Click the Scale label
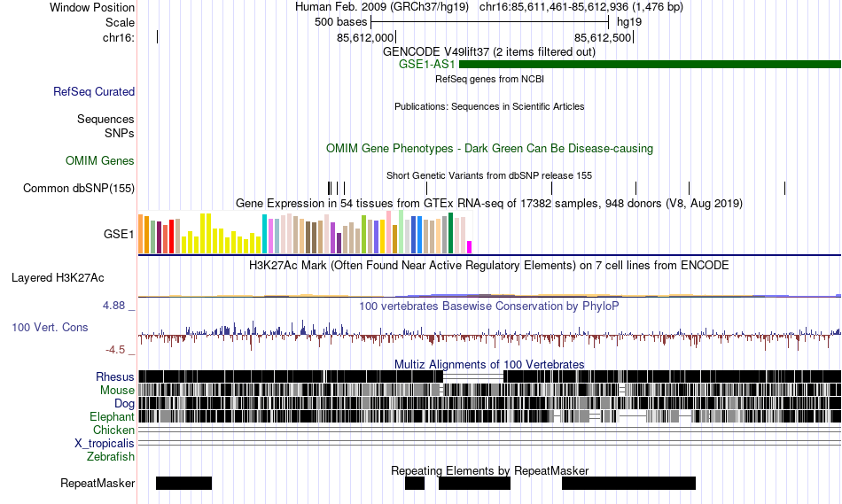This screenshot has width=842, height=504. pyautogui.click(x=120, y=22)
